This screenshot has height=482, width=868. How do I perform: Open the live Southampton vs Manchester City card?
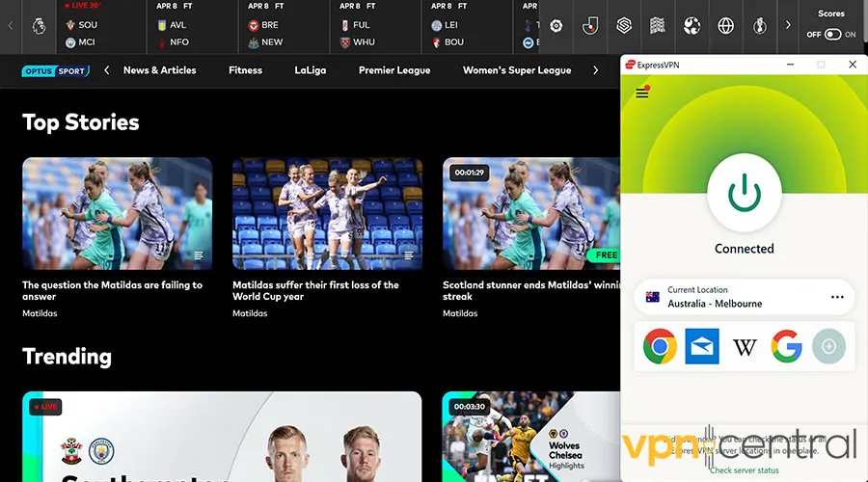point(222,437)
